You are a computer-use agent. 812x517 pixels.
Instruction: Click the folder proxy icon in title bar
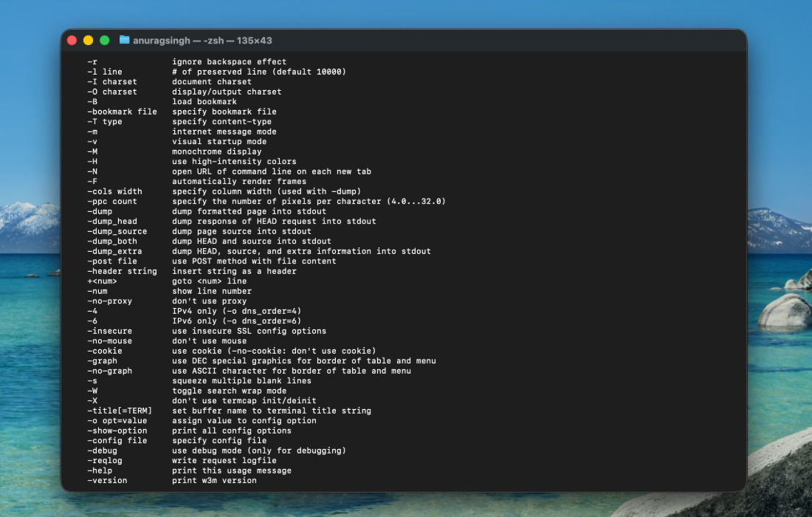click(125, 40)
